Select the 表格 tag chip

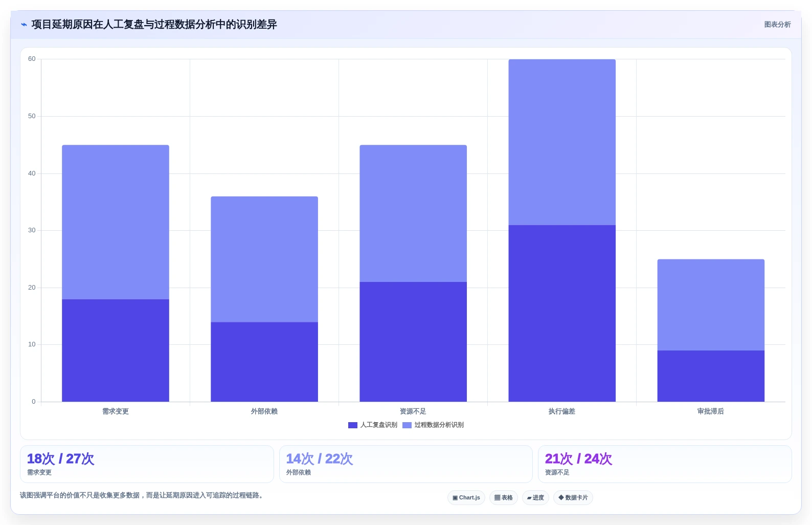[x=504, y=497]
